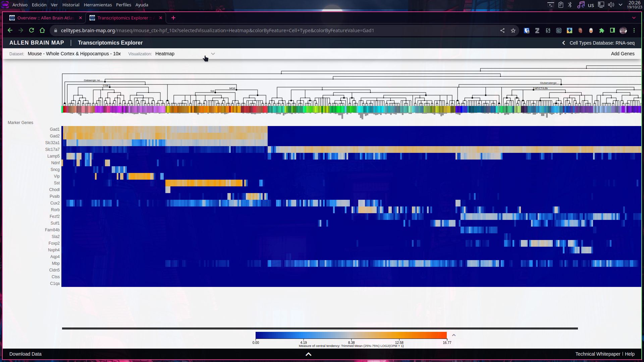
Task: Open the browser Extensions puzzle-piece icon
Action: coord(602,30)
